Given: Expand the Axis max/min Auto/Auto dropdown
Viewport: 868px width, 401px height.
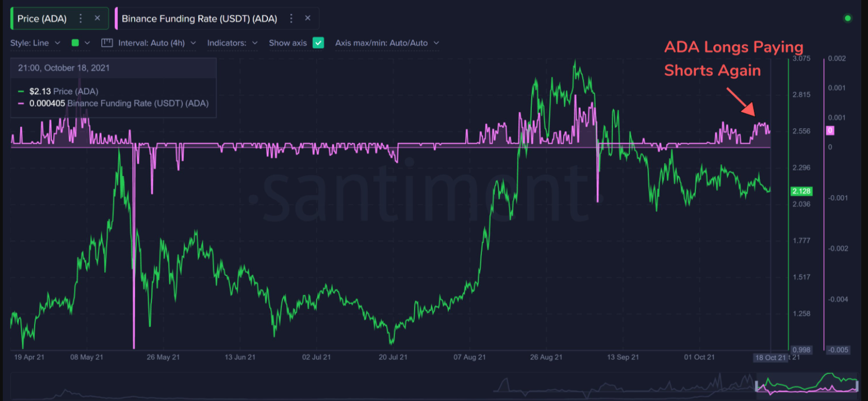Looking at the screenshot, I should click(x=387, y=43).
